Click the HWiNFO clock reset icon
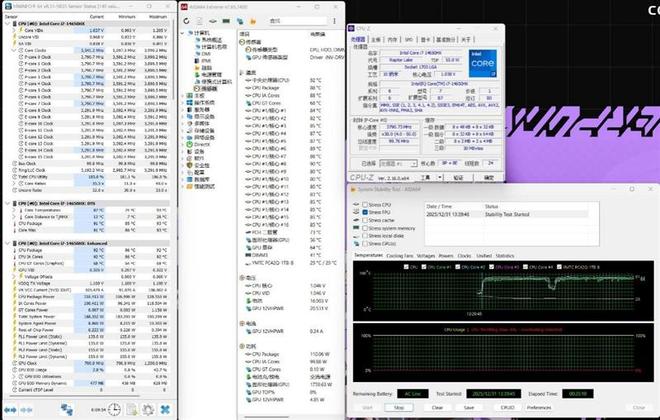The image size is (660, 420). pyautogui.click(x=112, y=410)
